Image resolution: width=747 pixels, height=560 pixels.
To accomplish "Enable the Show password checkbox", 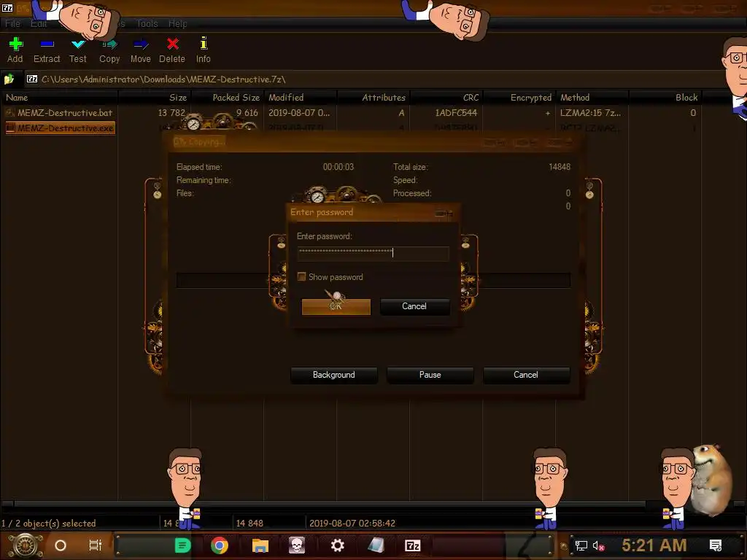I will coord(301,276).
